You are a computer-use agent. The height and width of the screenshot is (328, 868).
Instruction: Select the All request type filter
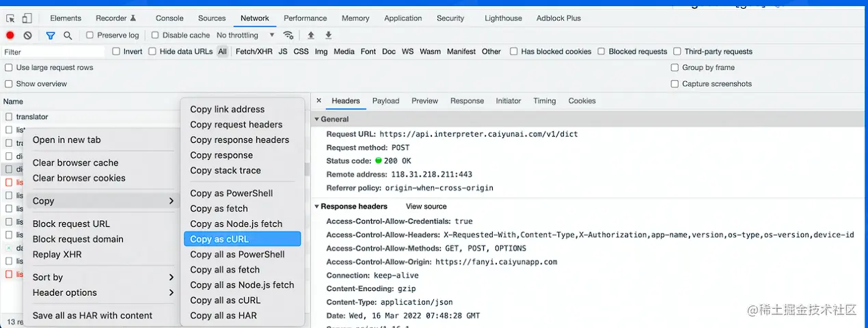(x=223, y=51)
